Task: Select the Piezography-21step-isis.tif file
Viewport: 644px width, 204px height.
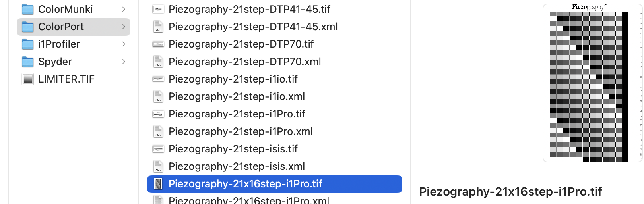Action: (233, 149)
